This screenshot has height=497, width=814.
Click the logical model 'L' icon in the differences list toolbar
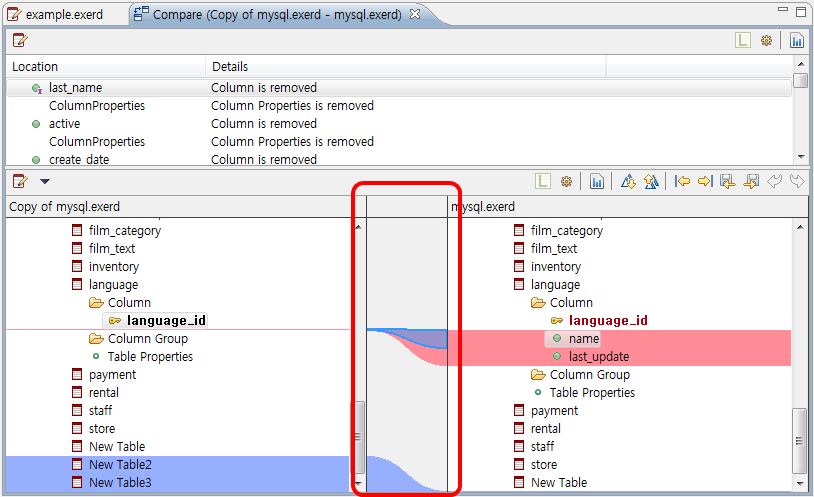(x=743, y=40)
